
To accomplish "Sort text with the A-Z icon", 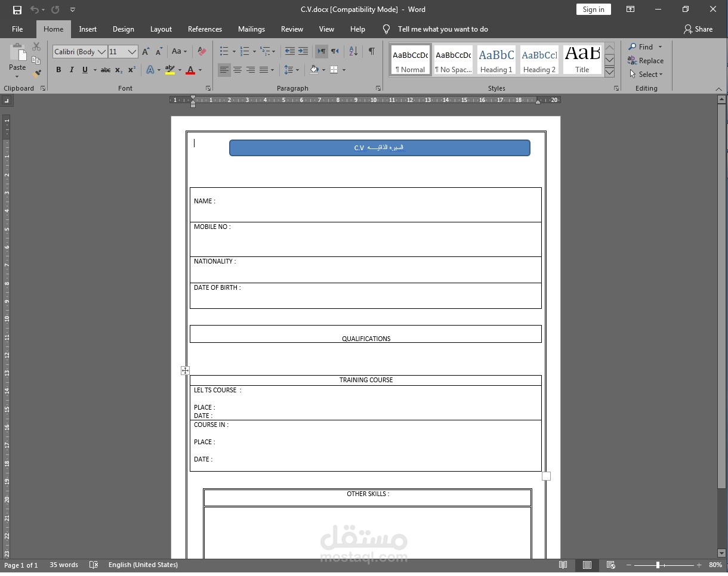I will click(x=353, y=51).
